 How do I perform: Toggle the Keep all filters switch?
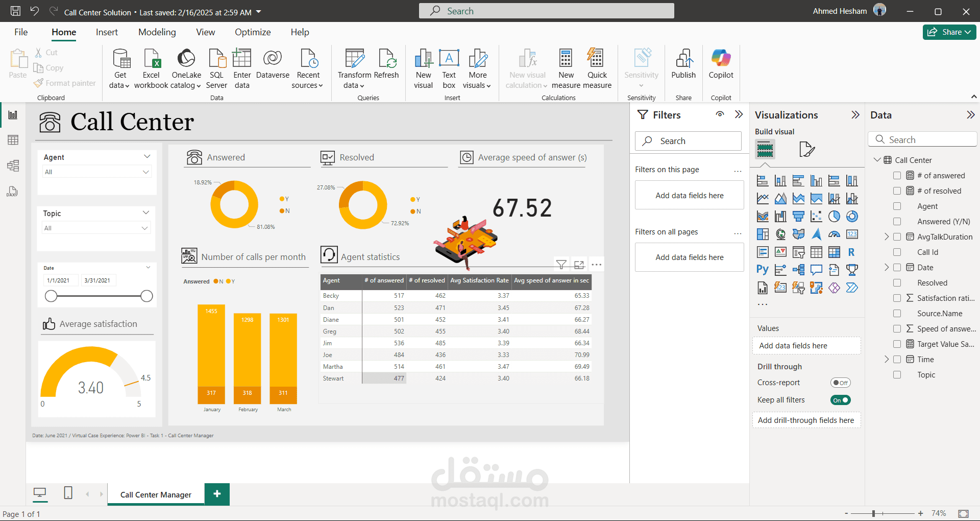click(x=841, y=400)
